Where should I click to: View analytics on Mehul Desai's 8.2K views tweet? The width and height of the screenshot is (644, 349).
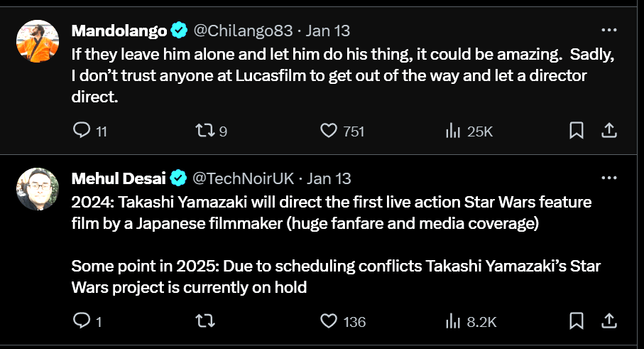[452, 321]
